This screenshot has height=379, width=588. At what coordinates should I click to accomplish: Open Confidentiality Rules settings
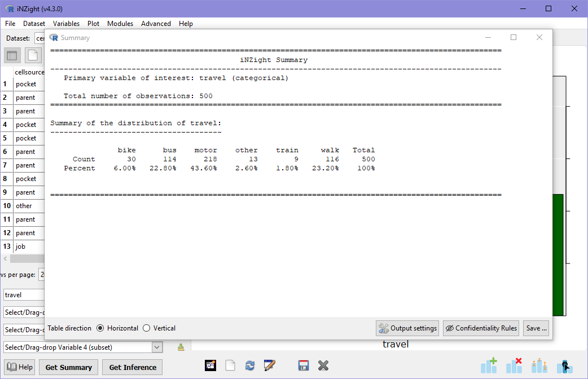click(x=481, y=328)
